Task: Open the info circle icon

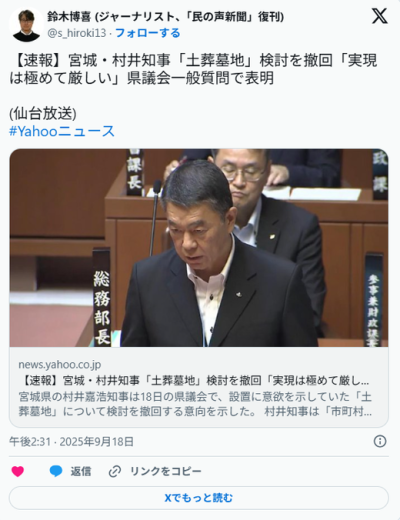Action: 380,441
